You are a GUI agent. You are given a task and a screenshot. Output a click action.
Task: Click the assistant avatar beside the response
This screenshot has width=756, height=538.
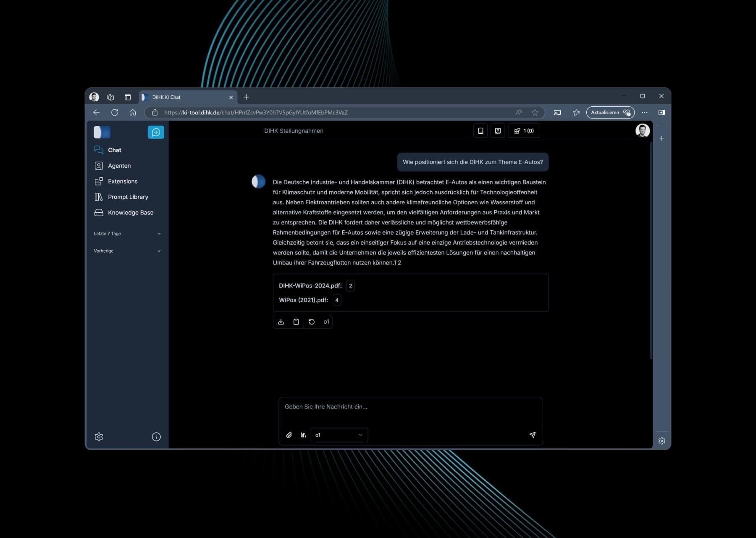(x=258, y=182)
